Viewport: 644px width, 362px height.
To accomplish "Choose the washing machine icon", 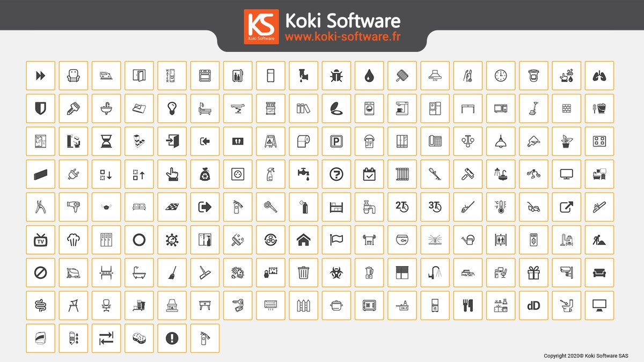I will [x=370, y=108].
